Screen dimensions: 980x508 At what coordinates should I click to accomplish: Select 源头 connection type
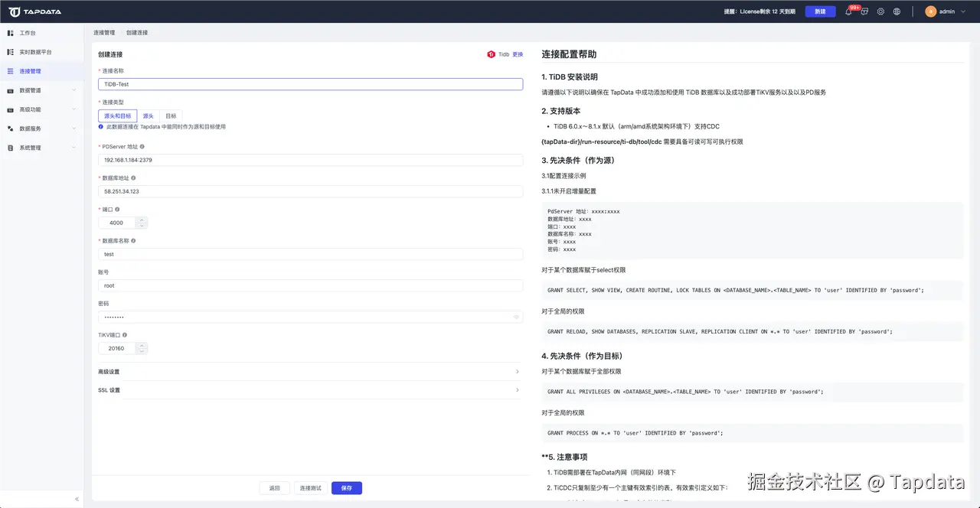pos(149,116)
